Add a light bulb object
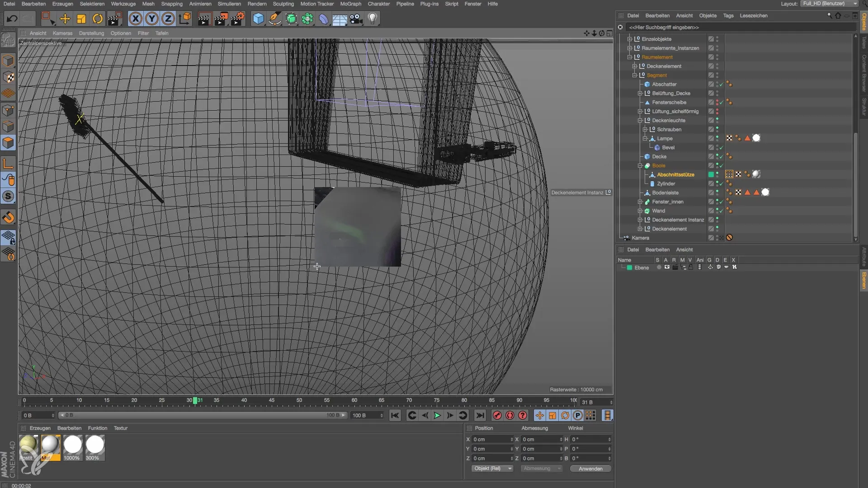The width and height of the screenshot is (868, 488). coord(373,19)
